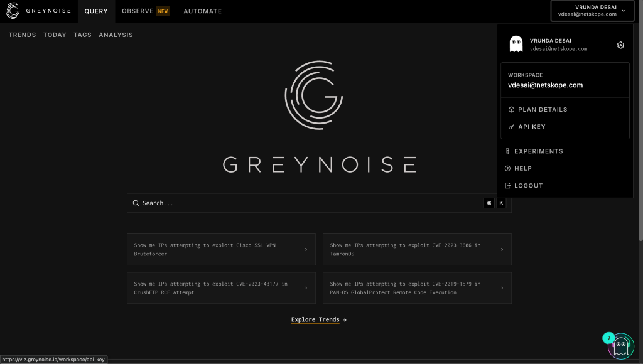Click the NEW badge beside Observe
This screenshot has height=364, width=643.
click(x=163, y=11)
